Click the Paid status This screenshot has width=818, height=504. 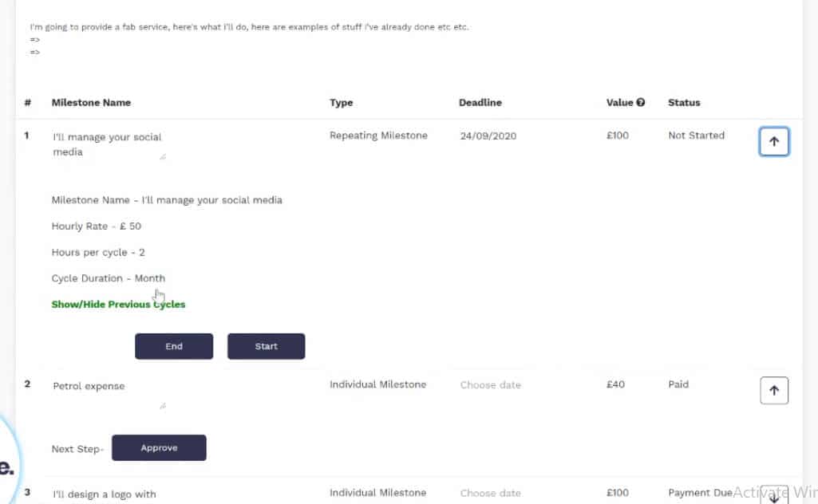(678, 384)
